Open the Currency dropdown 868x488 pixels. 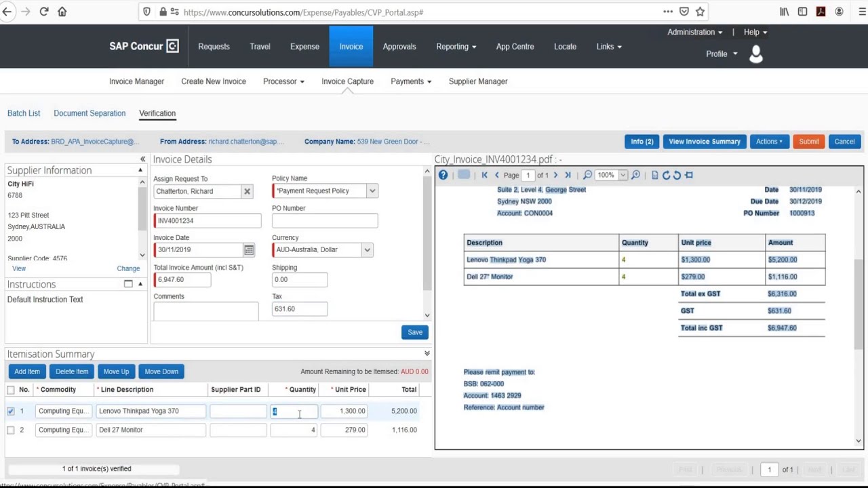click(x=367, y=249)
